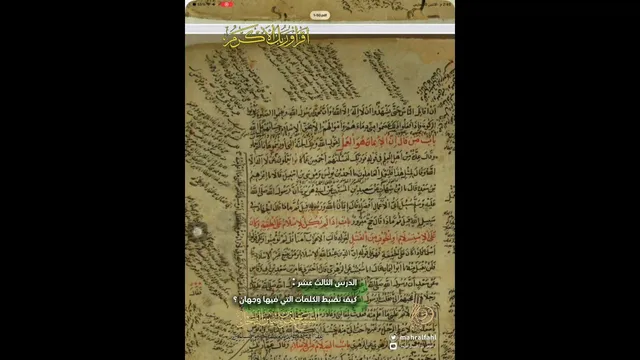The image size is (640, 360).
Task: Click the YouTube icon below Twitter
Action: 393,346
